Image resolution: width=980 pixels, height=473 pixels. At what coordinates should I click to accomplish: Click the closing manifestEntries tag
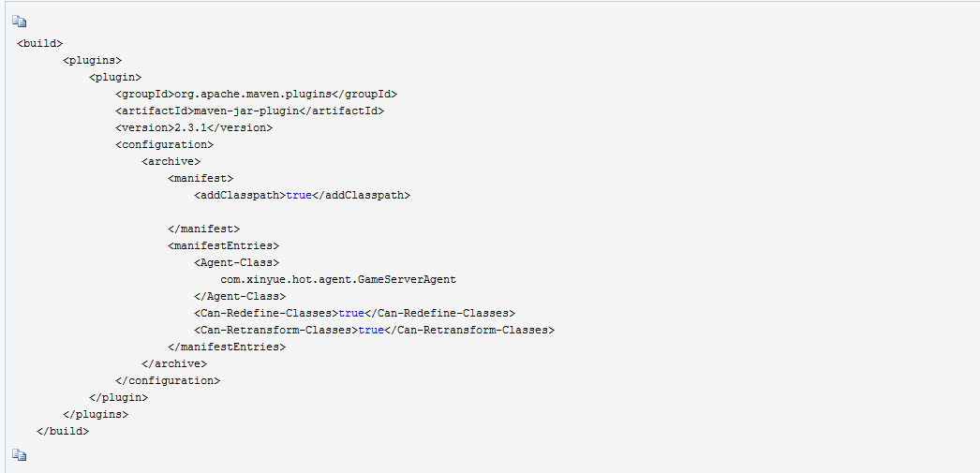coord(227,347)
